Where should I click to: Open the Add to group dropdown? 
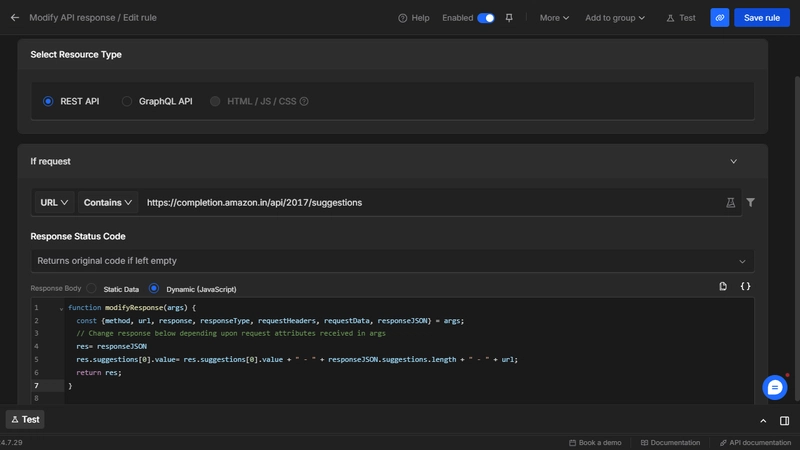pos(615,18)
